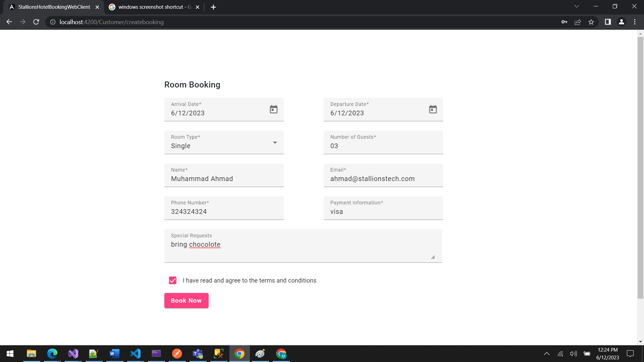Toggle the terms and conditions checkbox

(173, 281)
